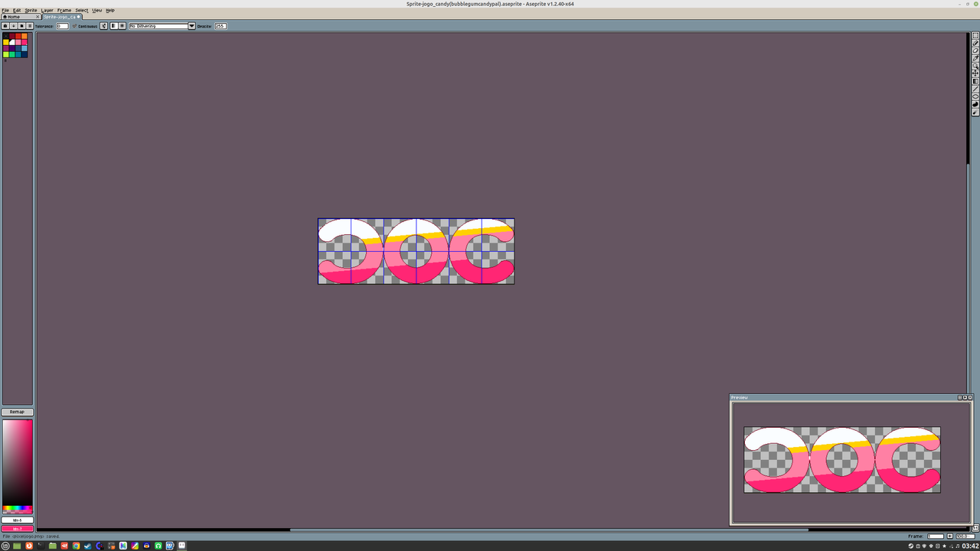
Task: Open the Help menu
Action: pos(110,11)
